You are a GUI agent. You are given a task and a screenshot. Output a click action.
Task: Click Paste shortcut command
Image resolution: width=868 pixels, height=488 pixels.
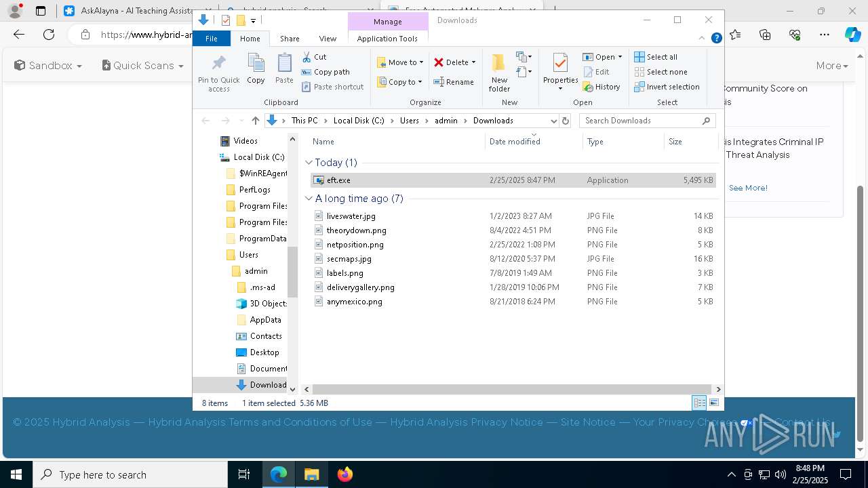(332, 87)
